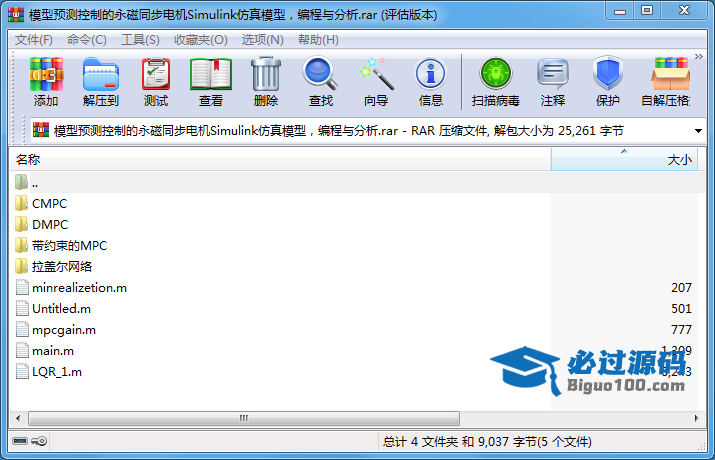Click the size value 501
This screenshot has width=715, height=460.
(681, 309)
